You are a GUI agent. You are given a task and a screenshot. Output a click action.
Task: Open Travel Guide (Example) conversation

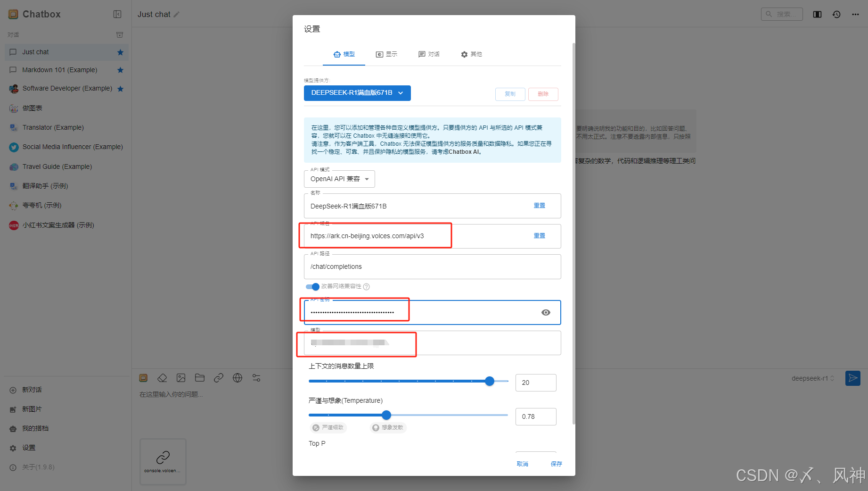(66, 166)
